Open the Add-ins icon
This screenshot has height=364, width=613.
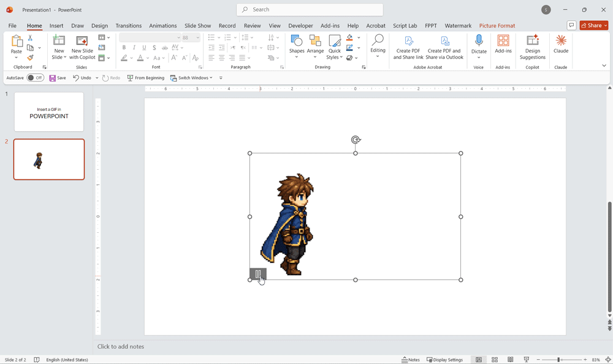503,40
